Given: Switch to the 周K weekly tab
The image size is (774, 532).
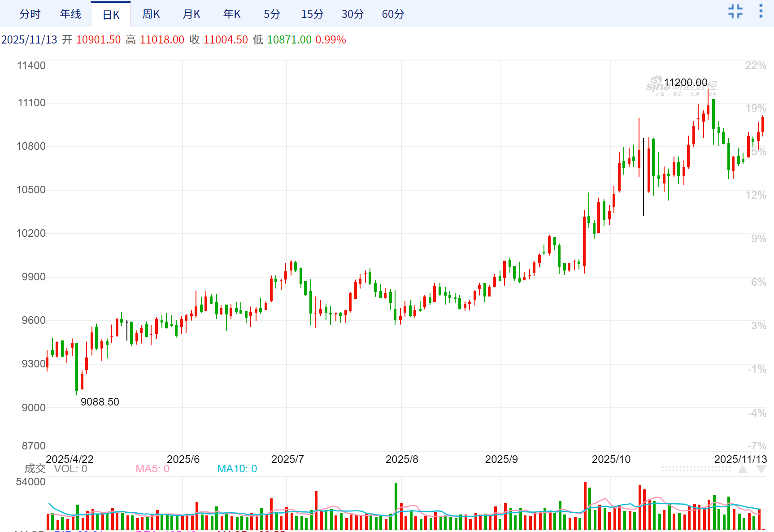Looking at the screenshot, I should click(x=151, y=14).
